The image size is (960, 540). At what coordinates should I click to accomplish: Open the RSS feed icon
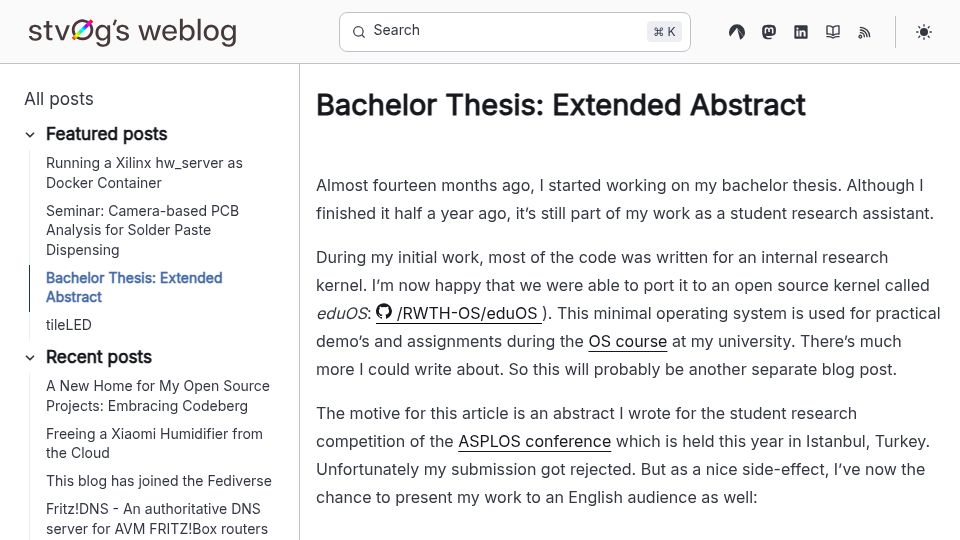pos(864,32)
